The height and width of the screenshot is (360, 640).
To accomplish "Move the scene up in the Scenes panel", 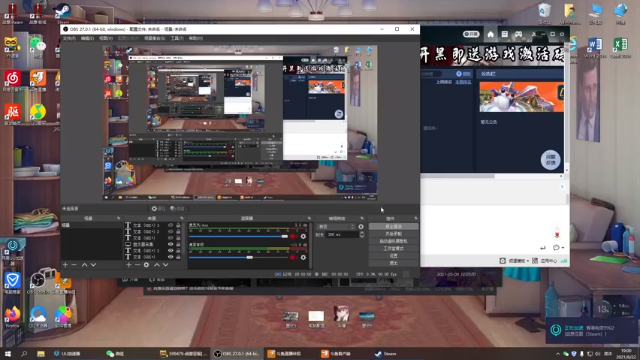I will pyautogui.click(x=84, y=264).
